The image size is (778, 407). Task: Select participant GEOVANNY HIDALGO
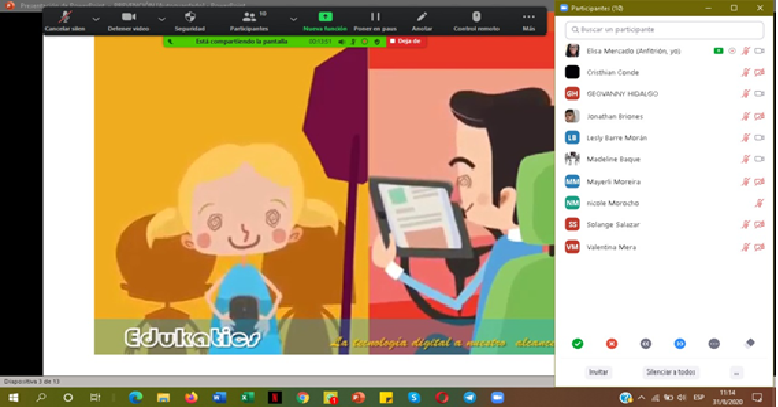tap(664, 94)
